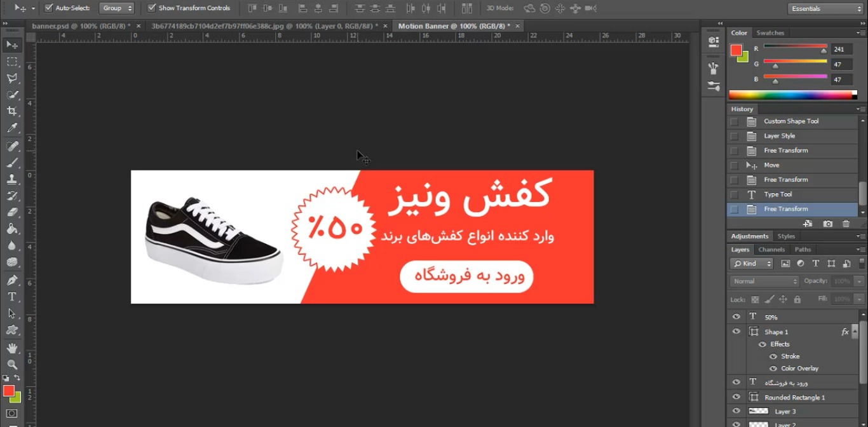Viewport: 868px width, 427px height.
Task: Select the Quick Selection tool
Action: [12, 95]
